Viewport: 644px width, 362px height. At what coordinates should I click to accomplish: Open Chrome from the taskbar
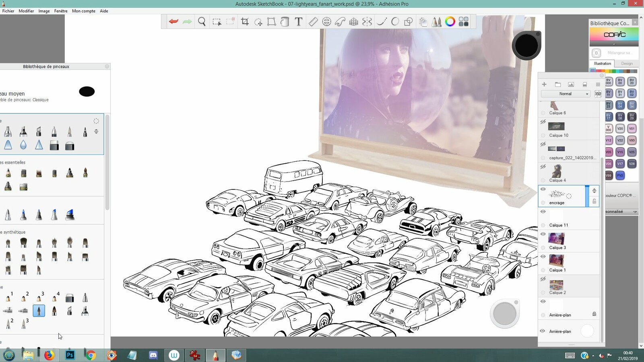[x=91, y=355]
